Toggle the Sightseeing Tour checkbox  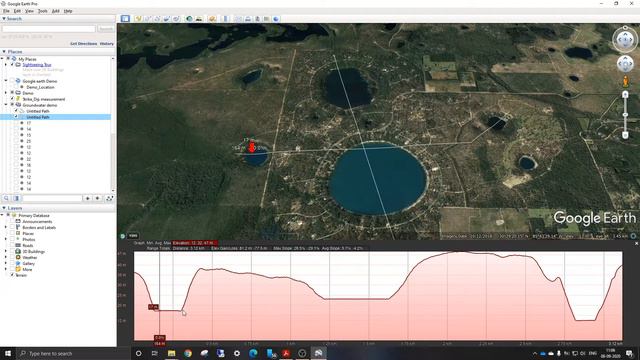(x=12, y=65)
